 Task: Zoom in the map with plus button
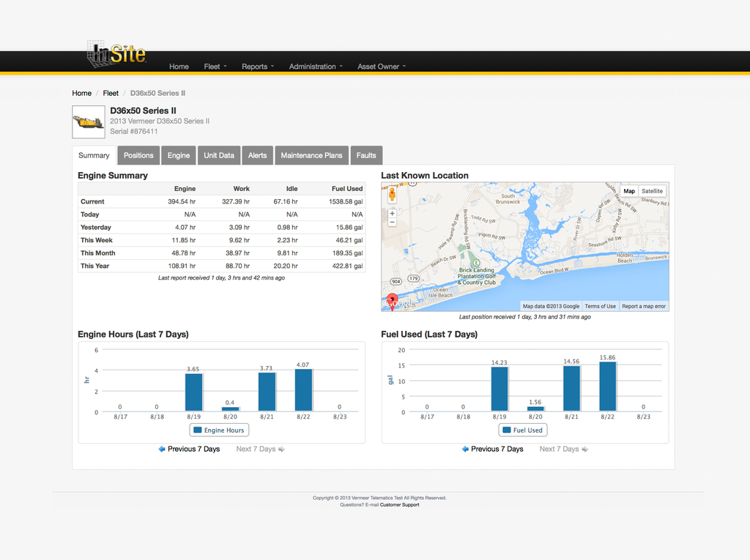click(393, 214)
